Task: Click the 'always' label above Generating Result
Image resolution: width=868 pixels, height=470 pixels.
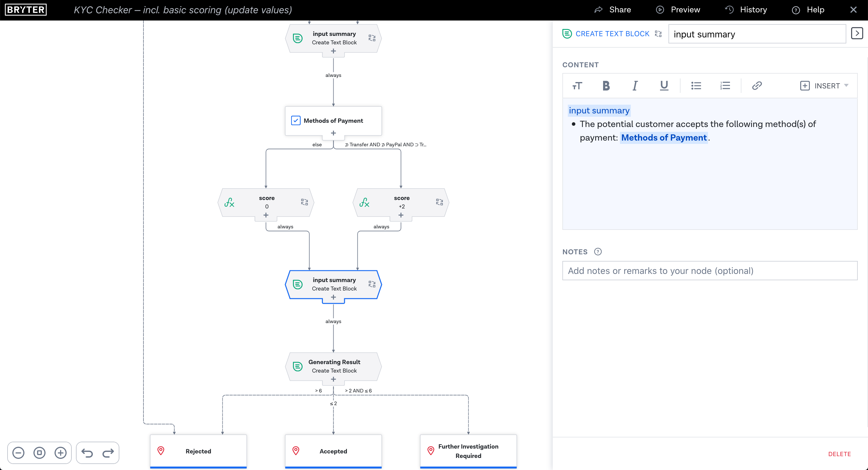Action: coord(333,321)
